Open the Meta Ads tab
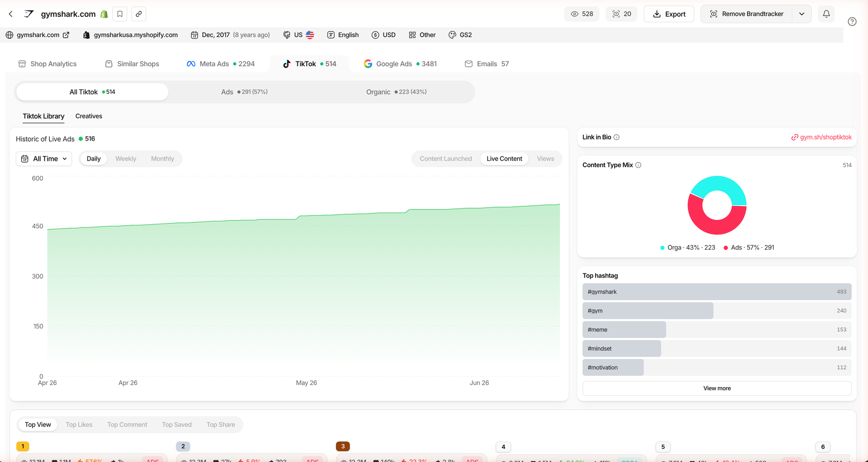This screenshot has height=462, width=868. 221,64
